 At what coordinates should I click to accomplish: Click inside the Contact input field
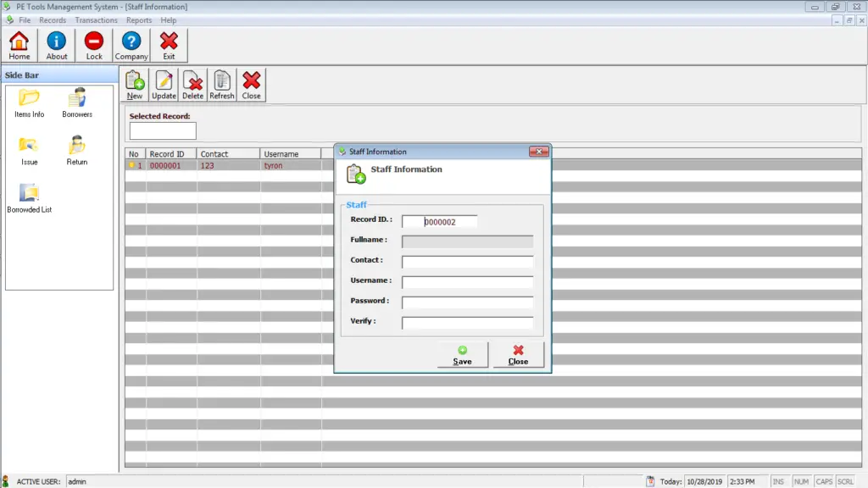(467, 260)
